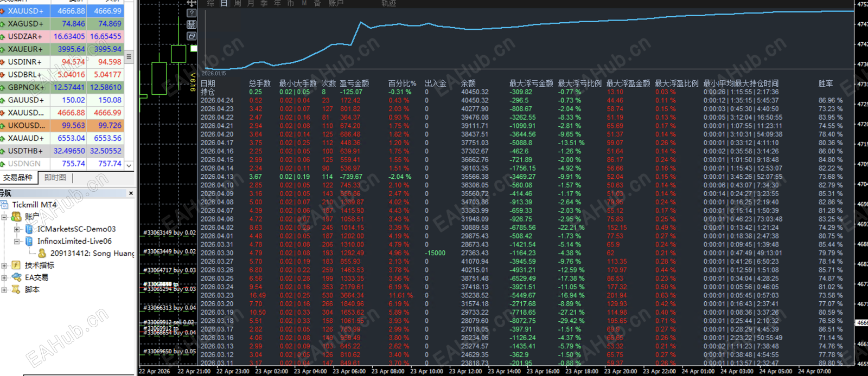The height and width of the screenshot is (376, 868).
Task: Click the server icon beside ICMarketsSC-Demo03
Action: click(x=29, y=229)
